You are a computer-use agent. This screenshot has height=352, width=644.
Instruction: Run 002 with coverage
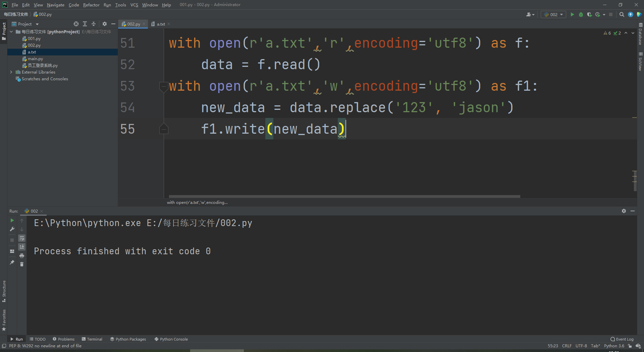(589, 14)
